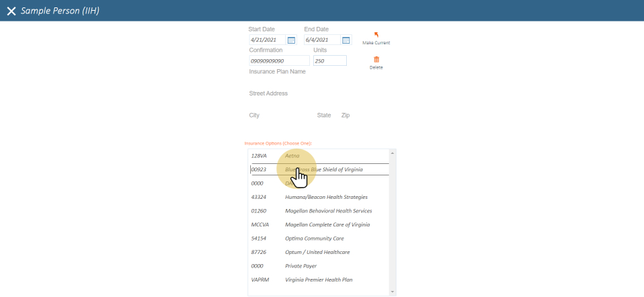Open the Start Date calendar picker

(x=291, y=40)
